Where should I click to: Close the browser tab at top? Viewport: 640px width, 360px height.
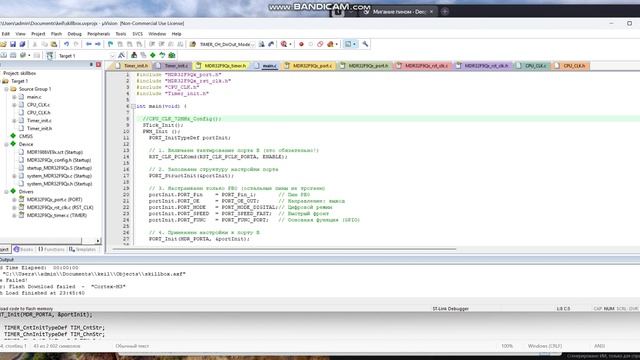[431, 11]
